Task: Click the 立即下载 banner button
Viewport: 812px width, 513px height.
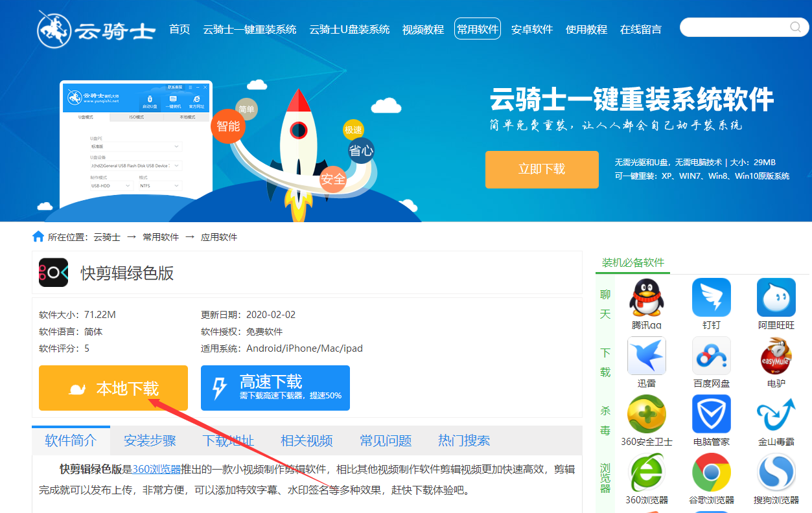Action: (x=542, y=169)
